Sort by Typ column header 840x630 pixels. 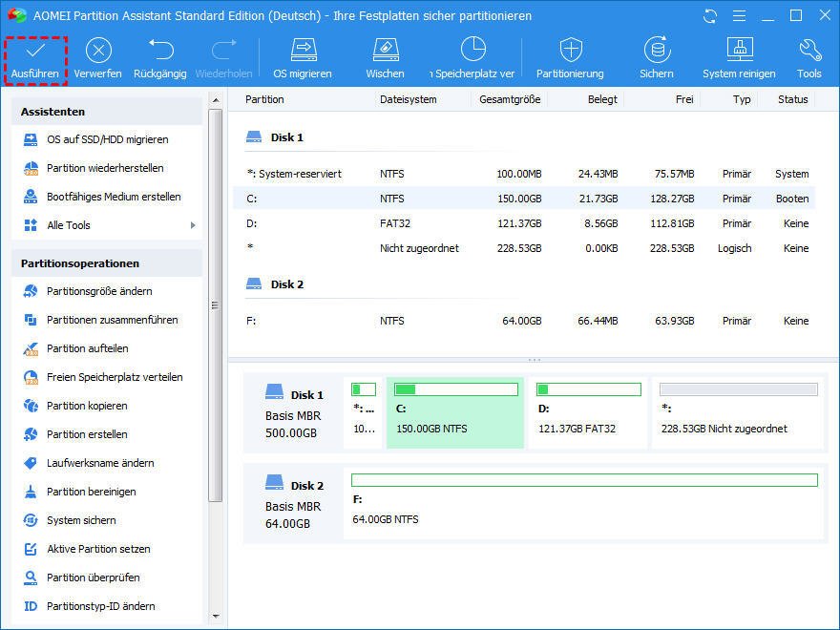point(742,99)
